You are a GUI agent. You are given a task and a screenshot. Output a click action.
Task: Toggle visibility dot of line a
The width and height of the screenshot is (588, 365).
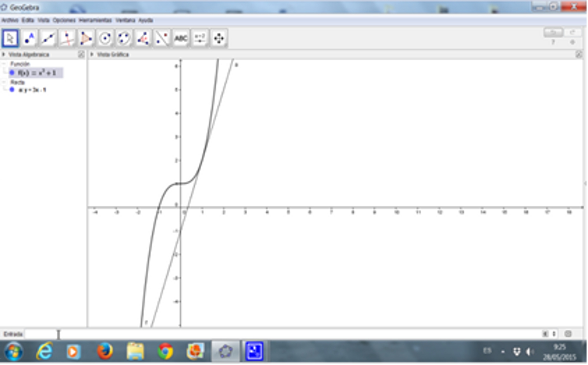pos(12,90)
